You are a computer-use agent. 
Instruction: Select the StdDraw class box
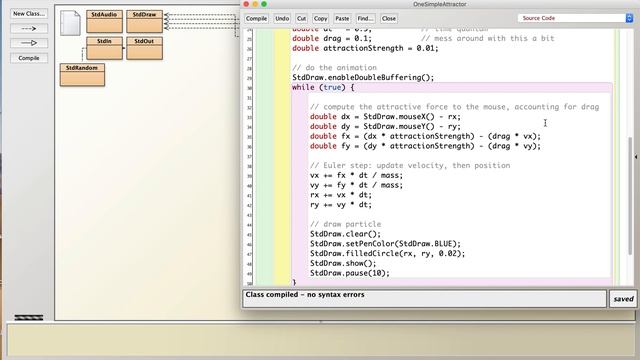point(144,22)
